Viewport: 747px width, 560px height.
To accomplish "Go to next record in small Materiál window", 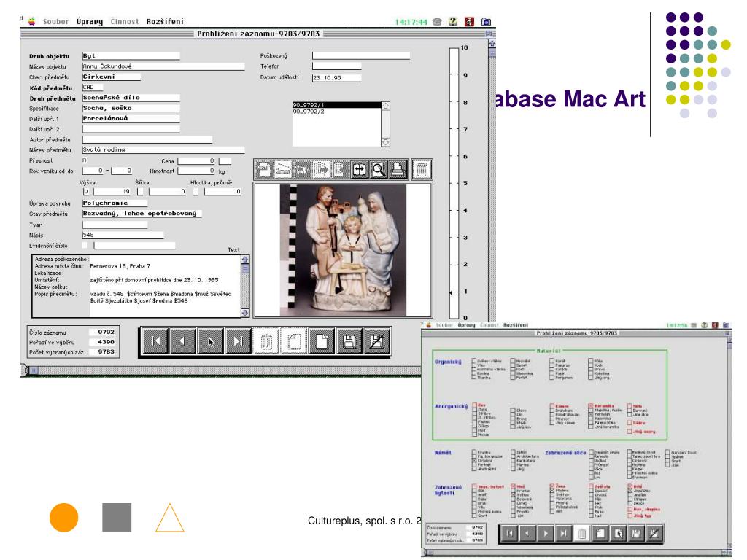I will click(546, 533).
